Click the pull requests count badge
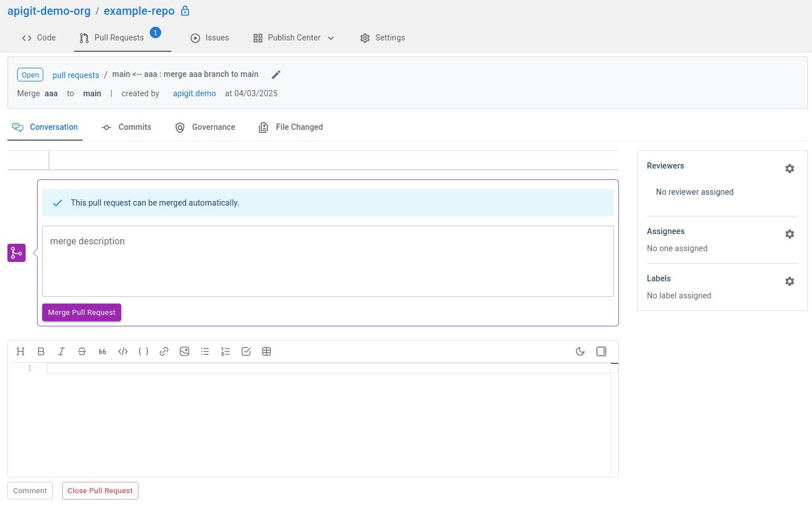This screenshot has height=508, width=812. pos(155,32)
